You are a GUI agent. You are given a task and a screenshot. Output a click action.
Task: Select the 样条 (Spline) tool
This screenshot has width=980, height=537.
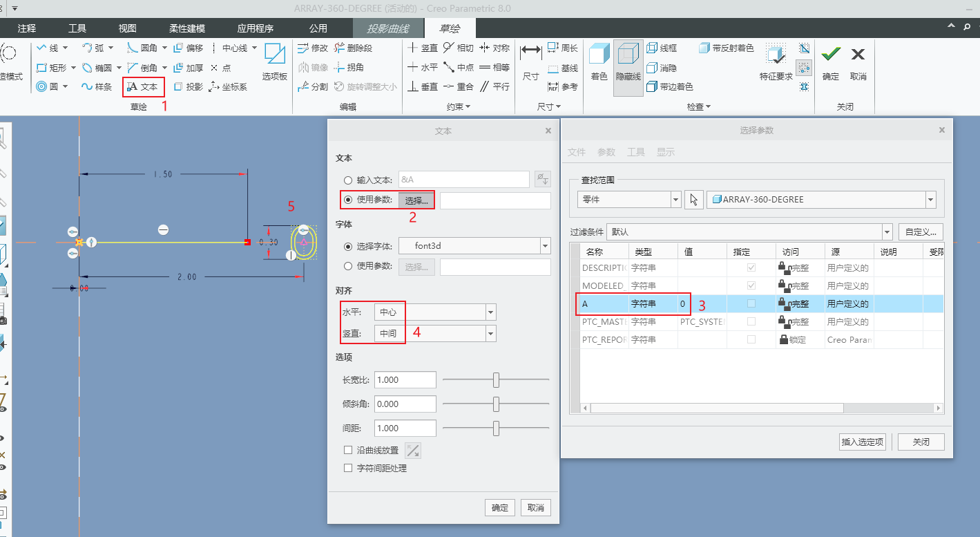(97, 87)
